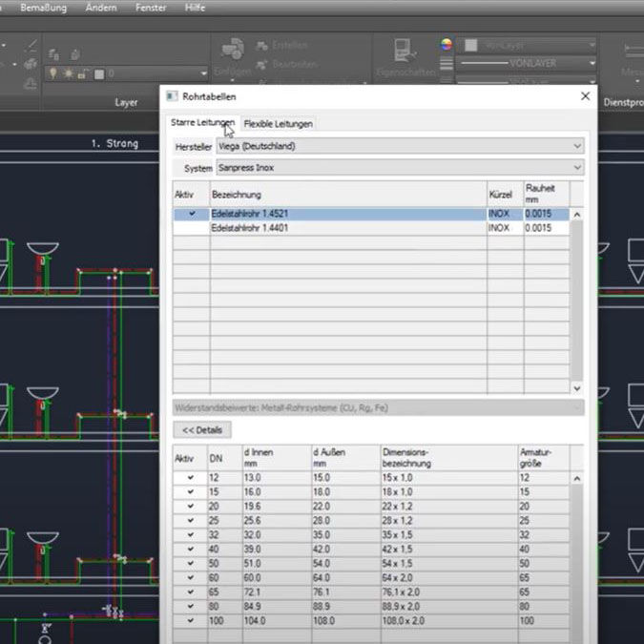
Task: Open the Widerstandsbeiwerte dropdown
Action: point(378,407)
